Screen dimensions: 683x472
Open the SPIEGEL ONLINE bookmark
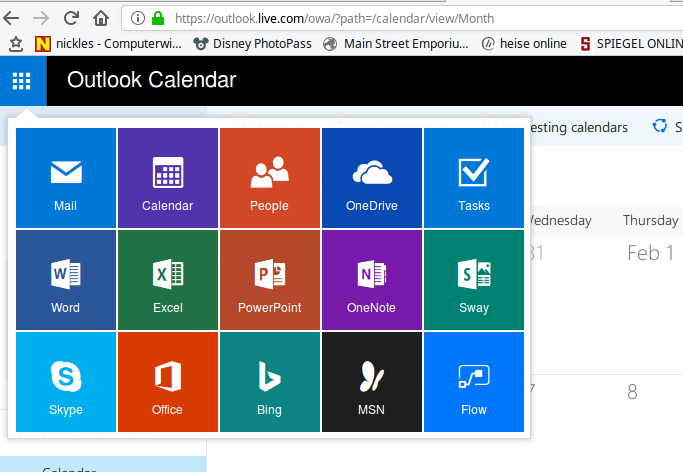pos(631,44)
